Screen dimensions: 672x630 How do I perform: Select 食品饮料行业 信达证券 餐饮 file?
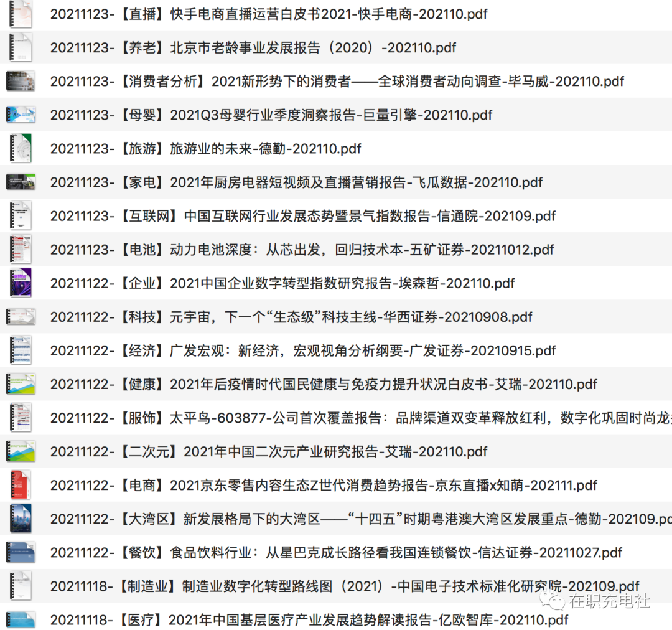pyautogui.click(x=336, y=552)
